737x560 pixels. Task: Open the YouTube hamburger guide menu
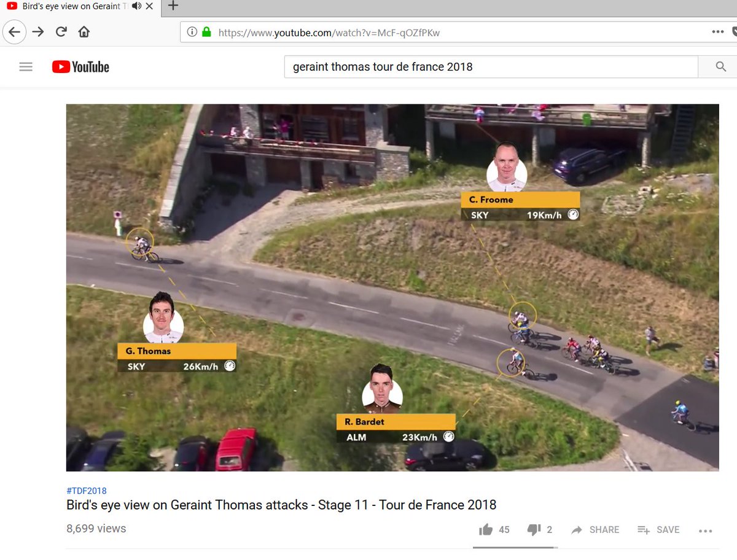coord(26,67)
